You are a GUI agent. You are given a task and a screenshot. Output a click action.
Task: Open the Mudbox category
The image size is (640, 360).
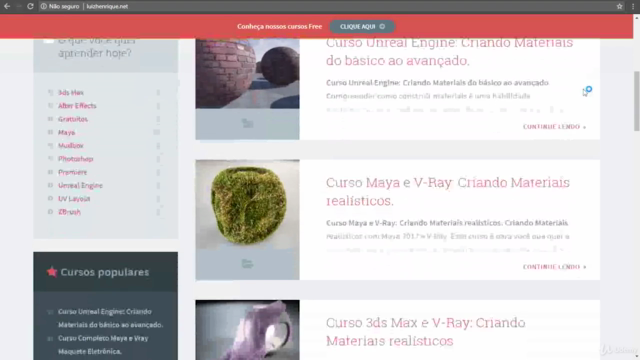[x=71, y=145]
